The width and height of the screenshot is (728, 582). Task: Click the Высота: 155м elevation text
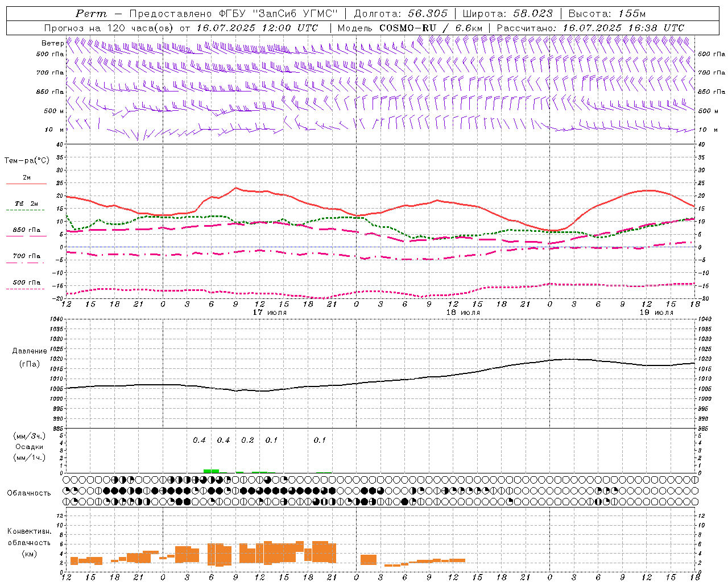(607, 14)
